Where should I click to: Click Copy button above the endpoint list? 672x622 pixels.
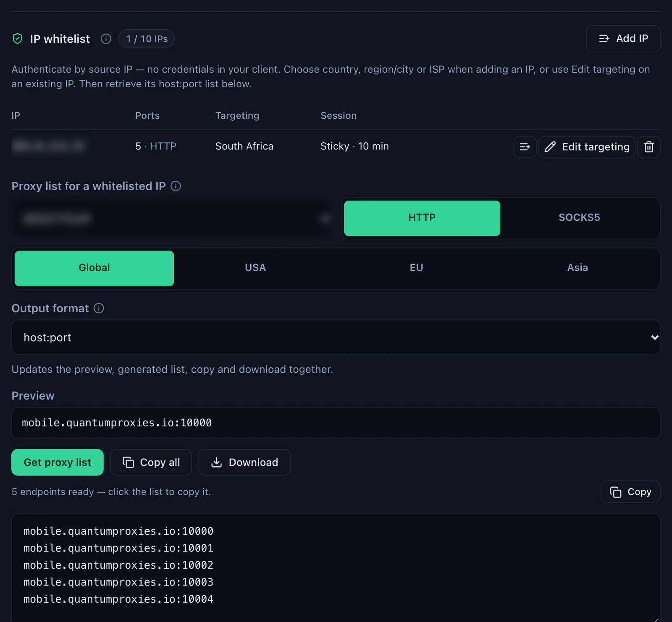pos(630,492)
